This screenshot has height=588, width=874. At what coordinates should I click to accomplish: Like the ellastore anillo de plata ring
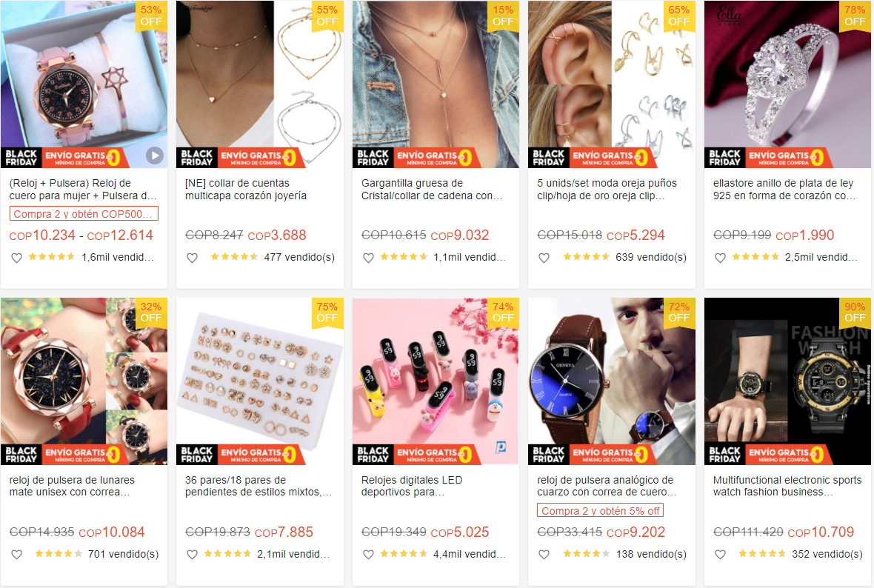point(720,258)
